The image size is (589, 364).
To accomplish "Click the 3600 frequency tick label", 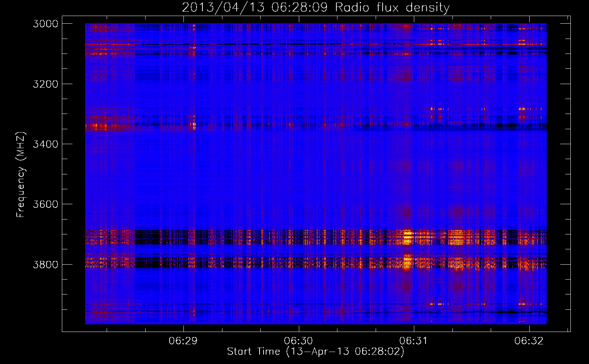I will (46, 204).
